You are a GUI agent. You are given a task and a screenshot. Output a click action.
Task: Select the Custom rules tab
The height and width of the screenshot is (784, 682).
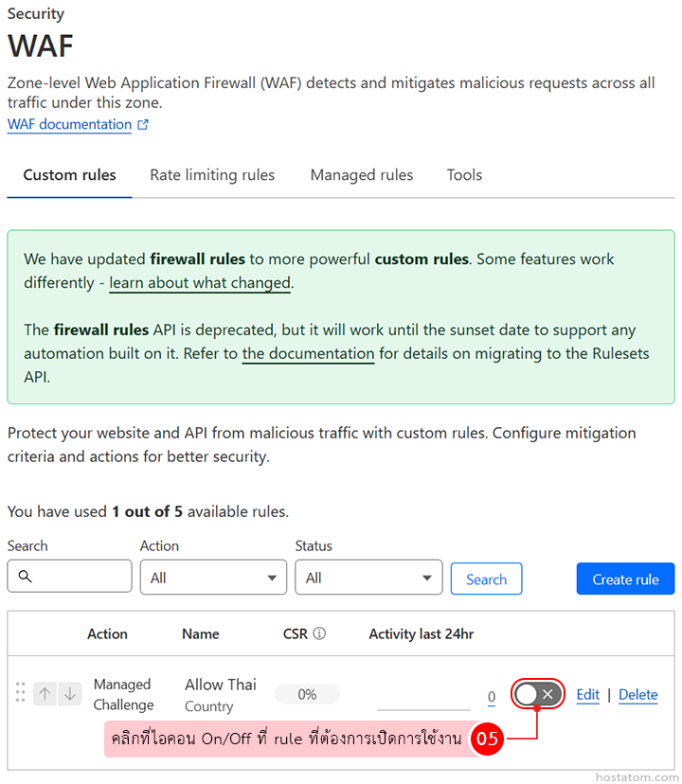click(x=70, y=175)
